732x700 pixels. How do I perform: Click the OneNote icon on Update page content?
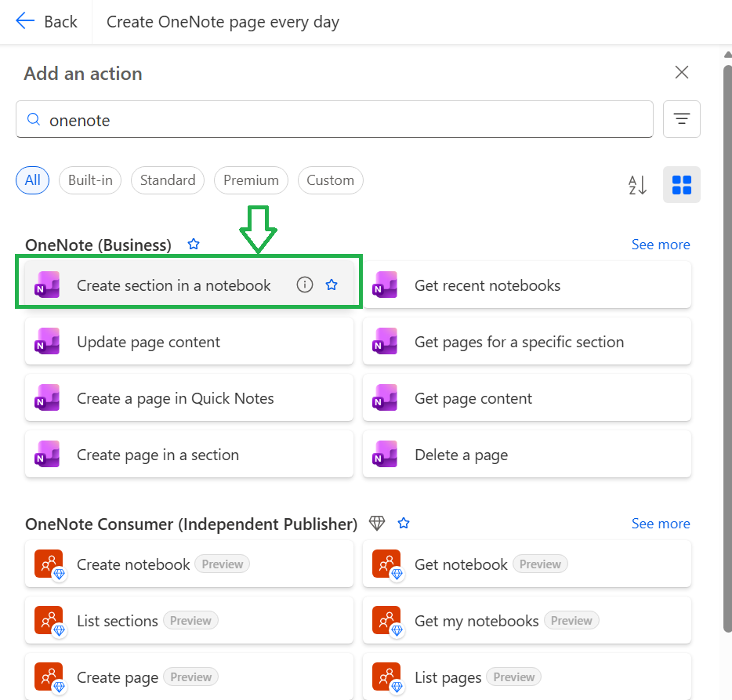click(47, 341)
